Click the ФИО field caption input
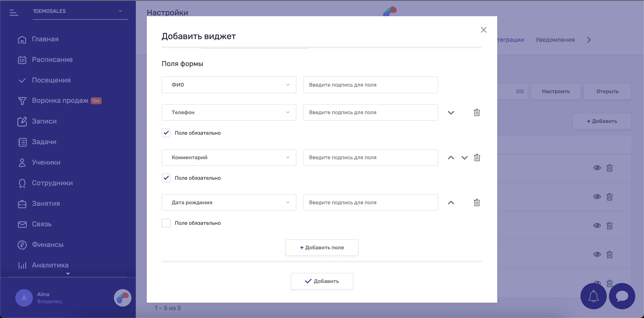The image size is (644, 318). 370,85
